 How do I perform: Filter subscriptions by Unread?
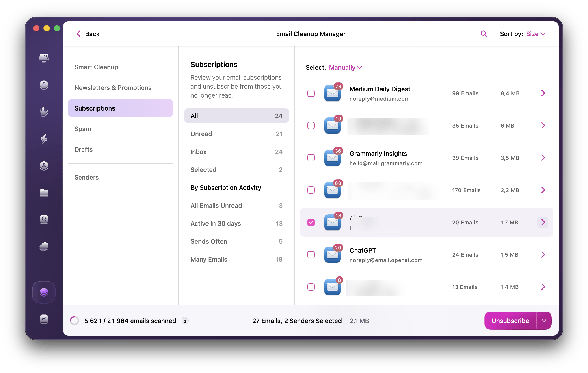click(x=236, y=134)
